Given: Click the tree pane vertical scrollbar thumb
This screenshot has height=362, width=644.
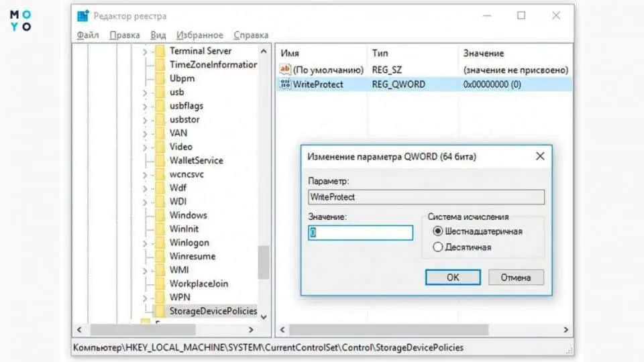Looking at the screenshot, I should [264, 261].
